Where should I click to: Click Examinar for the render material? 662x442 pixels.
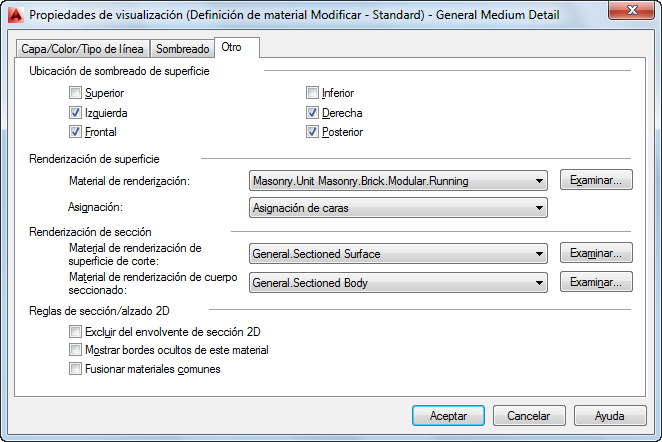click(596, 181)
